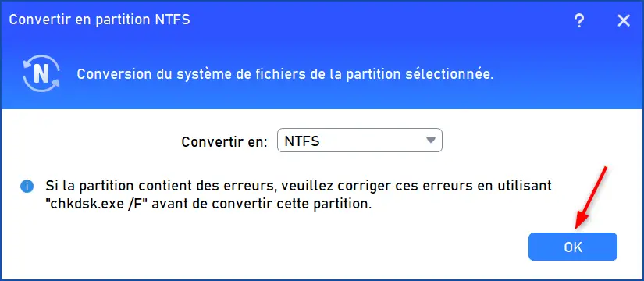This screenshot has height=281, width=644.
Task: Click the blue info icon beside the warning
Action: [x=27, y=187]
